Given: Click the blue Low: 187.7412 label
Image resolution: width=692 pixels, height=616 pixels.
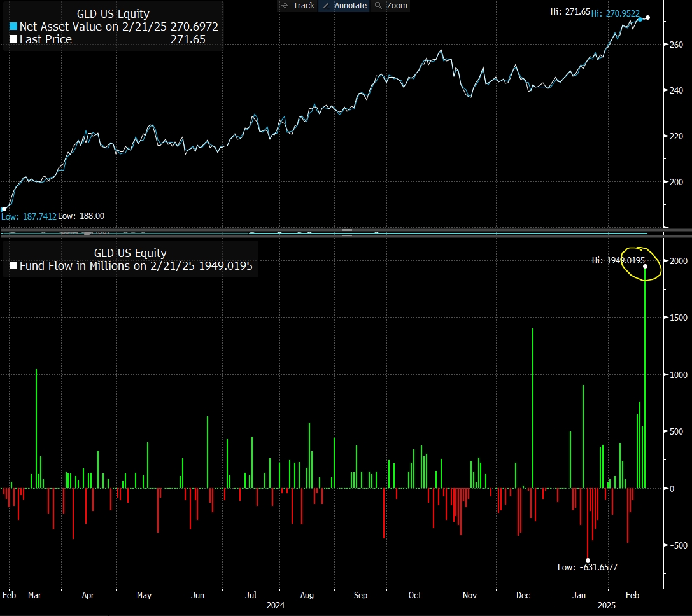Looking at the screenshot, I should [x=29, y=216].
